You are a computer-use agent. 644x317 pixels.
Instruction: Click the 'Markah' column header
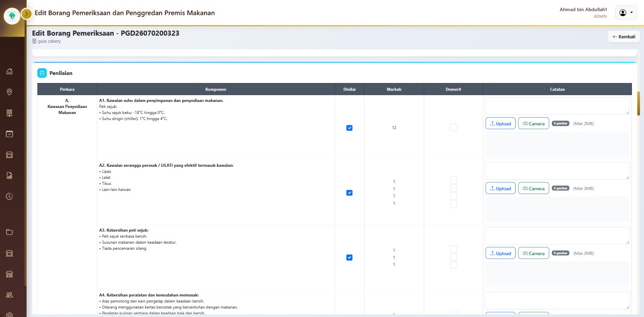[394, 89]
